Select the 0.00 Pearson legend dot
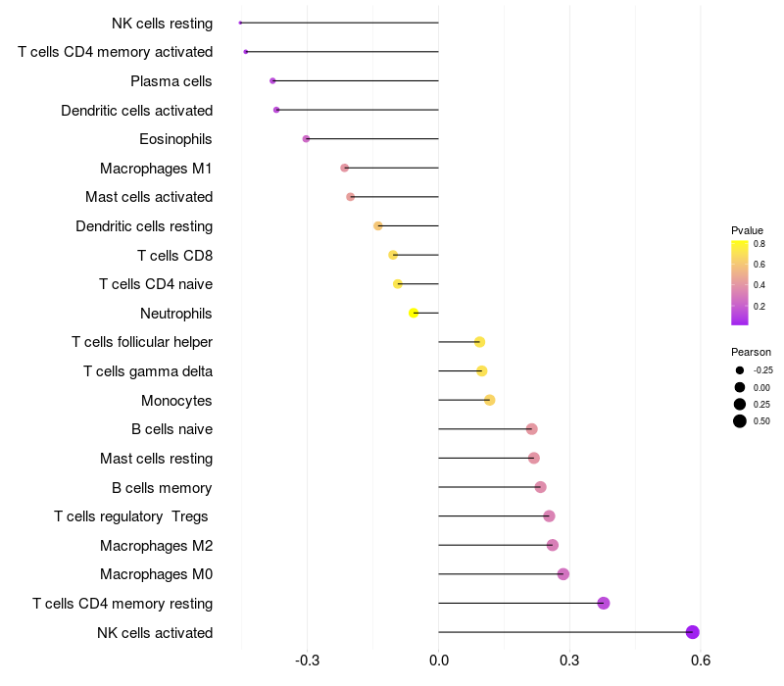The height and width of the screenshot is (686, 784). coord(740,387)
